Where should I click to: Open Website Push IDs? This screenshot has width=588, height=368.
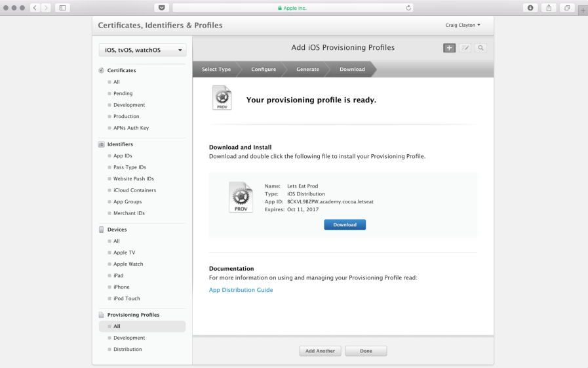click(134, 178)
